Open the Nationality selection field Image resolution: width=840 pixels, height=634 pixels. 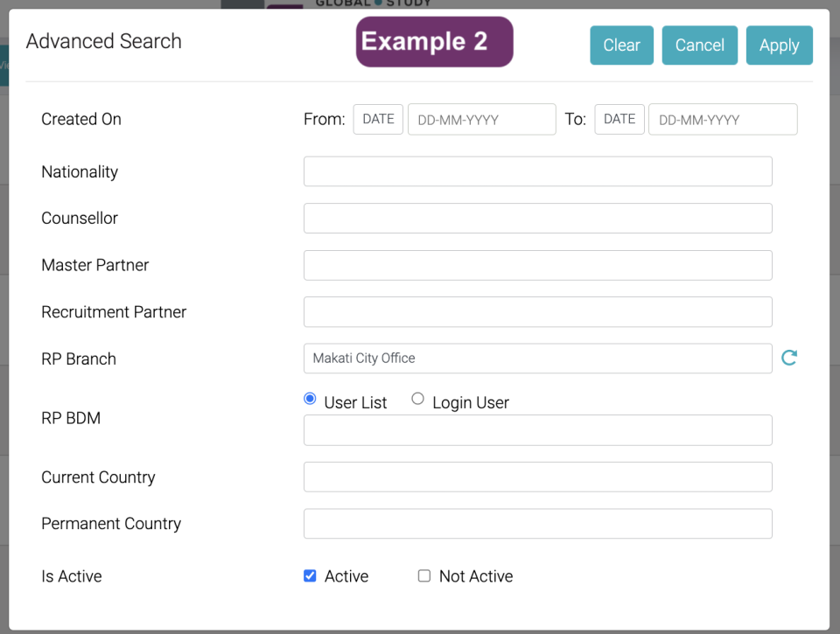pos(537,171)
